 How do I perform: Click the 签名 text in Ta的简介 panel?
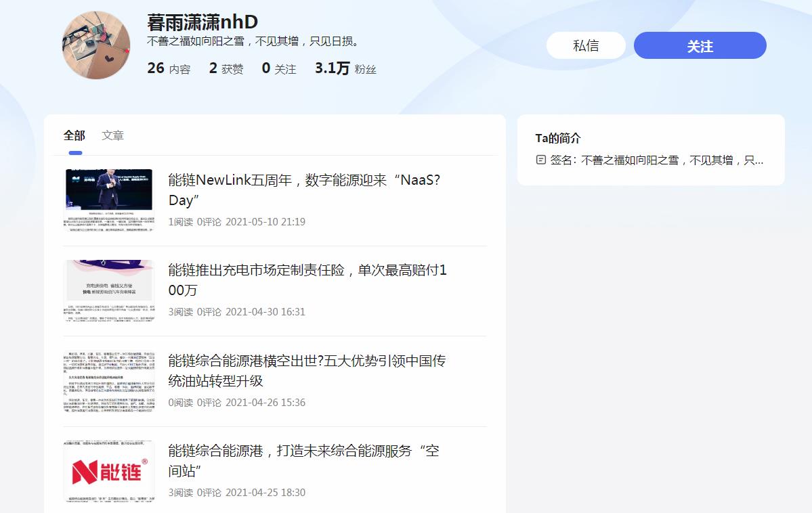(657, 160)
